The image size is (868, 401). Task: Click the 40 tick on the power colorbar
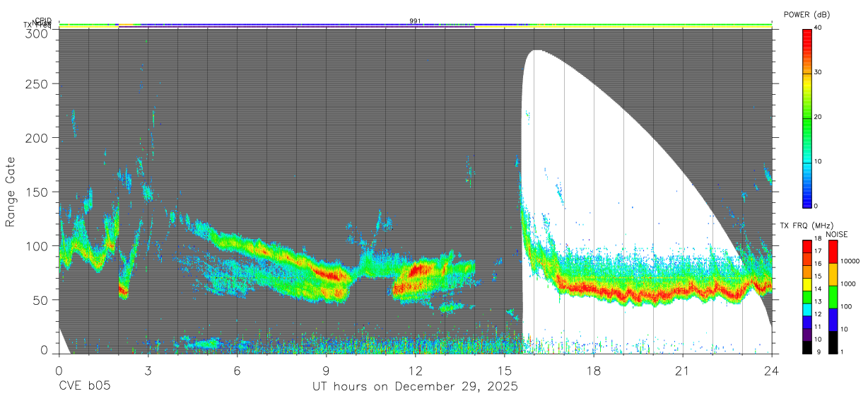click(x=819, y=28)
